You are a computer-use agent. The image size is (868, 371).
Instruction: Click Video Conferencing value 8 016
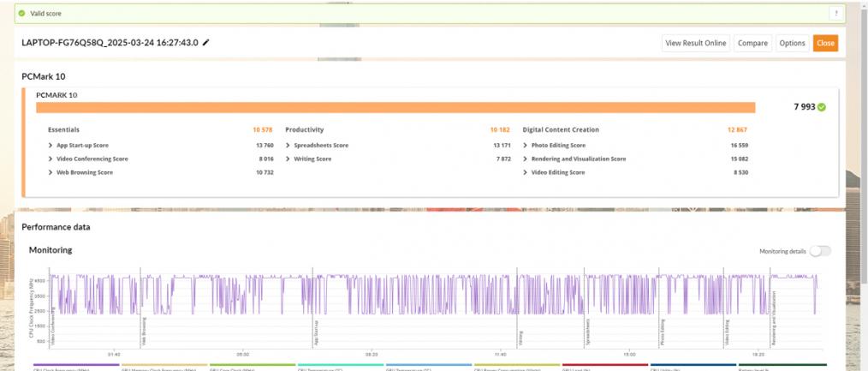(x=266, y=159)
